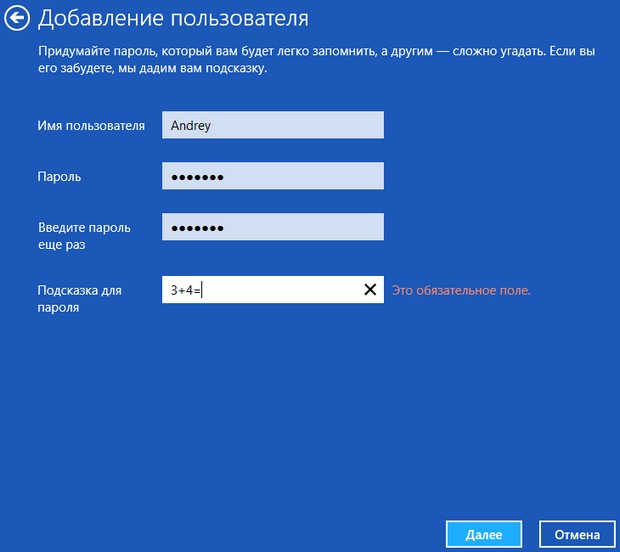Select the repeat password input field
Viewport: 620px width, 552px height.
tap(272, 227)
